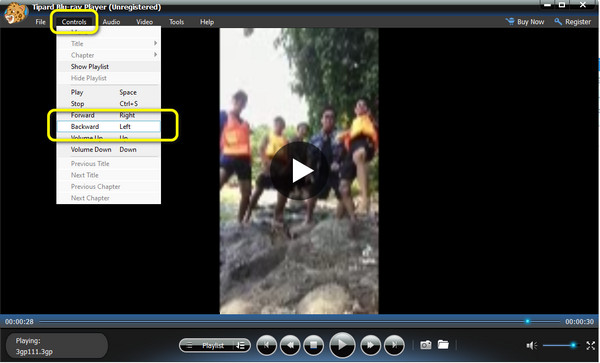Open file using the folder icon

(x=443, y=345)
